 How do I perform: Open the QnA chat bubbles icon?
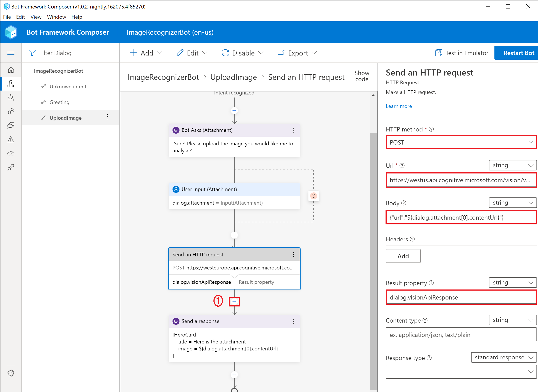click(x=11, y=125)
